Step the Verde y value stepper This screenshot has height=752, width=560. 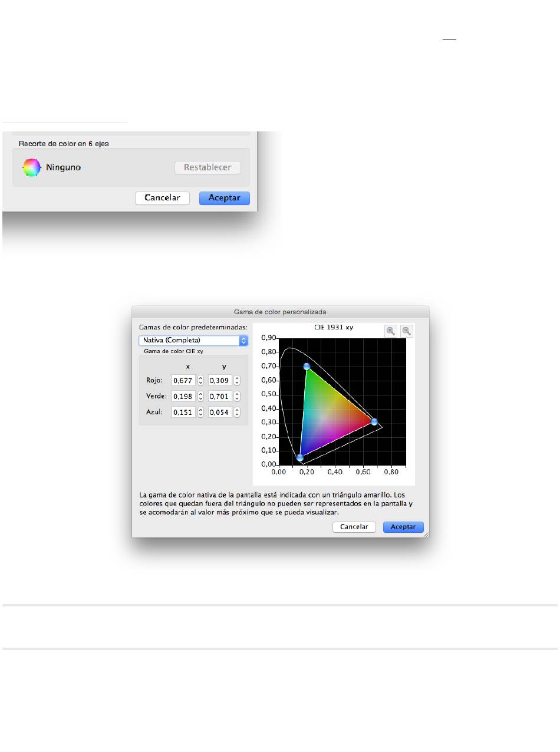[237, 397]
